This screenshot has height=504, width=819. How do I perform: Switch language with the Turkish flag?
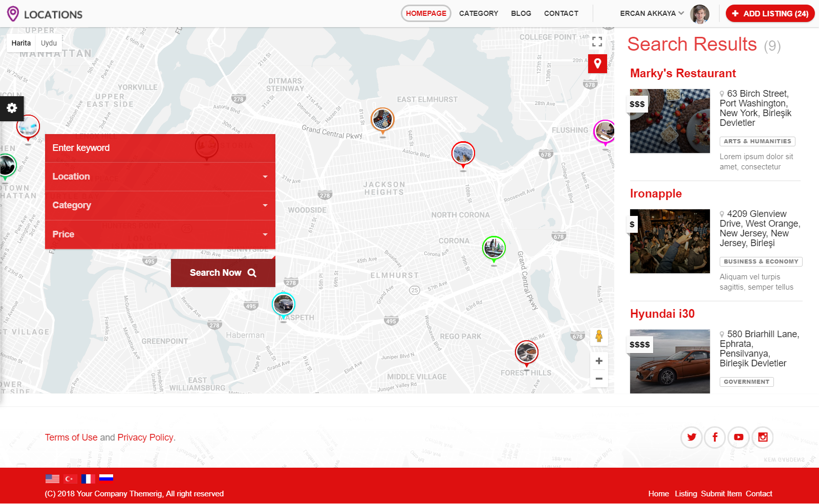(x=70, y=479)
